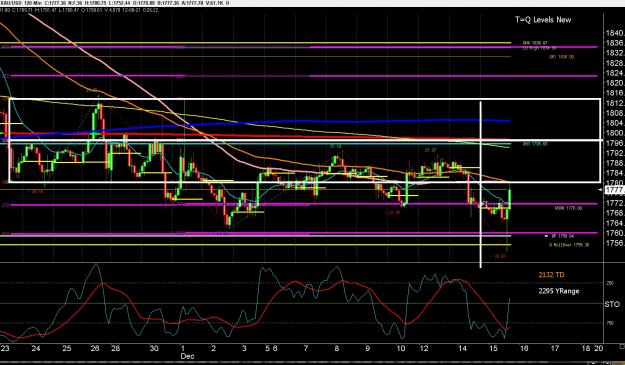
Task: Click the 1840 price axis value
Action: coord(615,33)
